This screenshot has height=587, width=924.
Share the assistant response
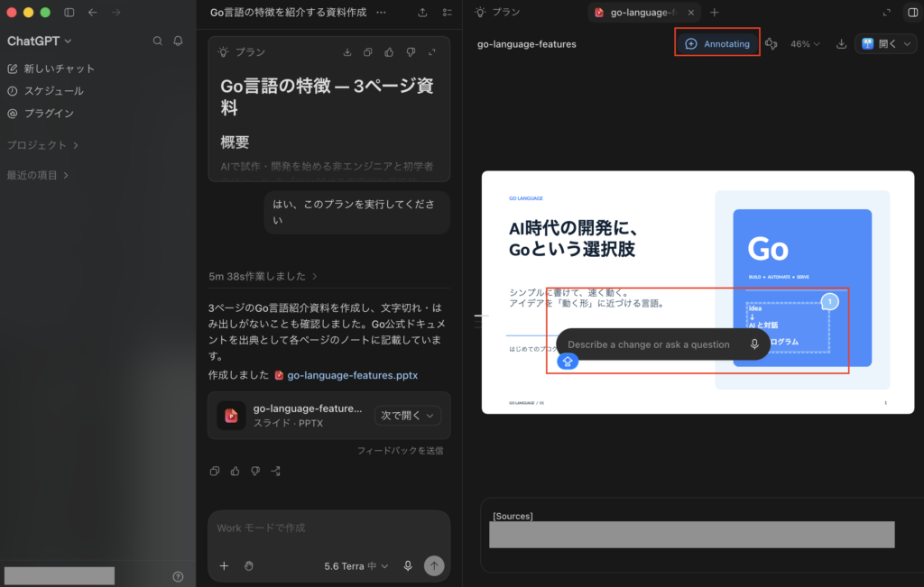pyautogui.click(x=276, y=471)
